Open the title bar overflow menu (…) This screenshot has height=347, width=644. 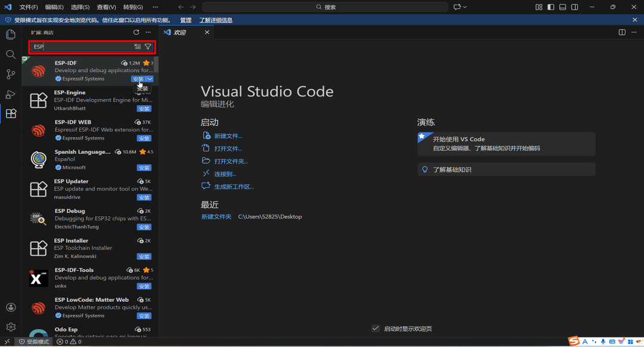point(155,7)
